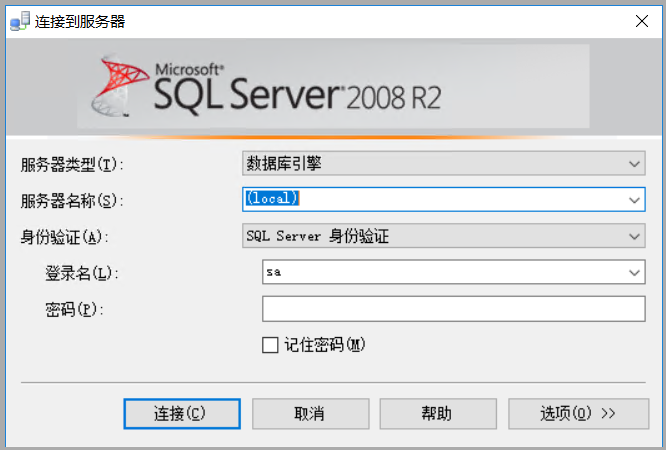Viewport: 666px width, 450px height.
Task: Click the SQL Server 2008 R2 logo
Action: pos(266,86)
